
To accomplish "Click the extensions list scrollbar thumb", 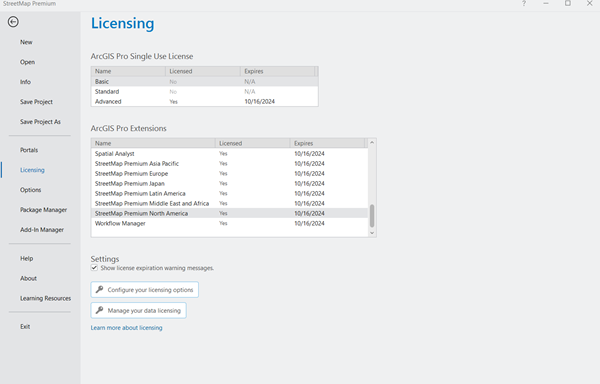I will pos(372,216).
